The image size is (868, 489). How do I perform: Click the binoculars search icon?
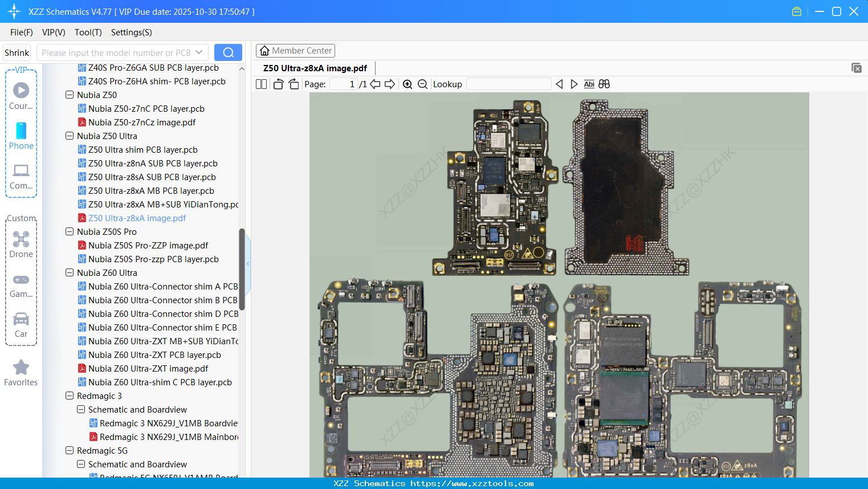[x=604, y=84]
